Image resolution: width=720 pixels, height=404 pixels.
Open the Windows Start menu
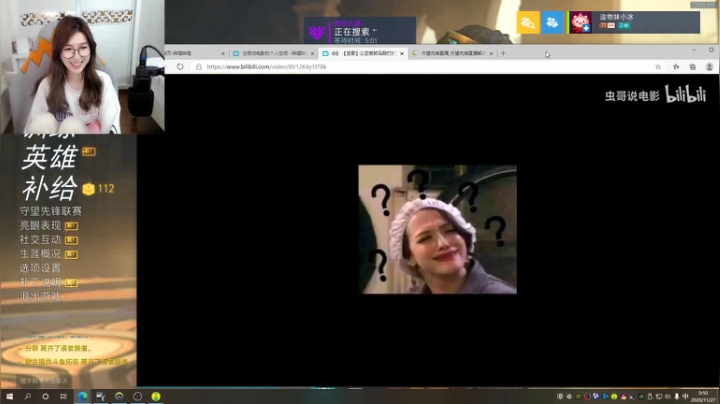9,396
